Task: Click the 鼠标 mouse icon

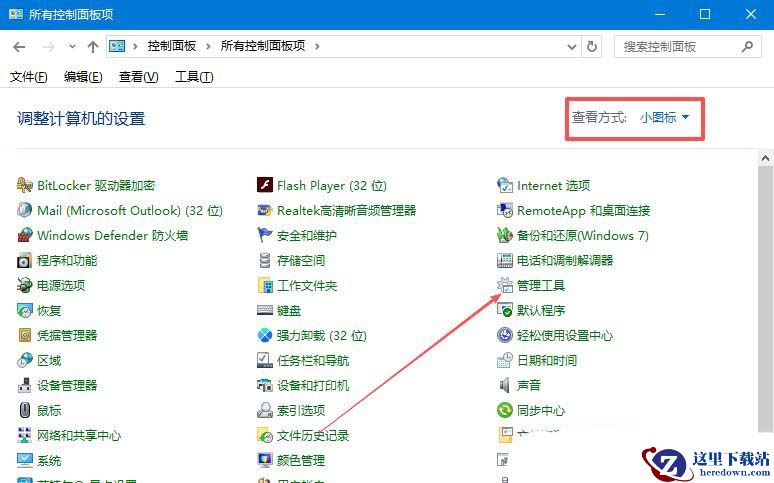Action: pos(24,410)
